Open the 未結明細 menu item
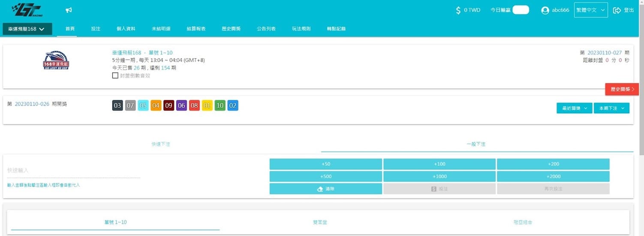The image size is (644, 236). (x=161, y=29)
